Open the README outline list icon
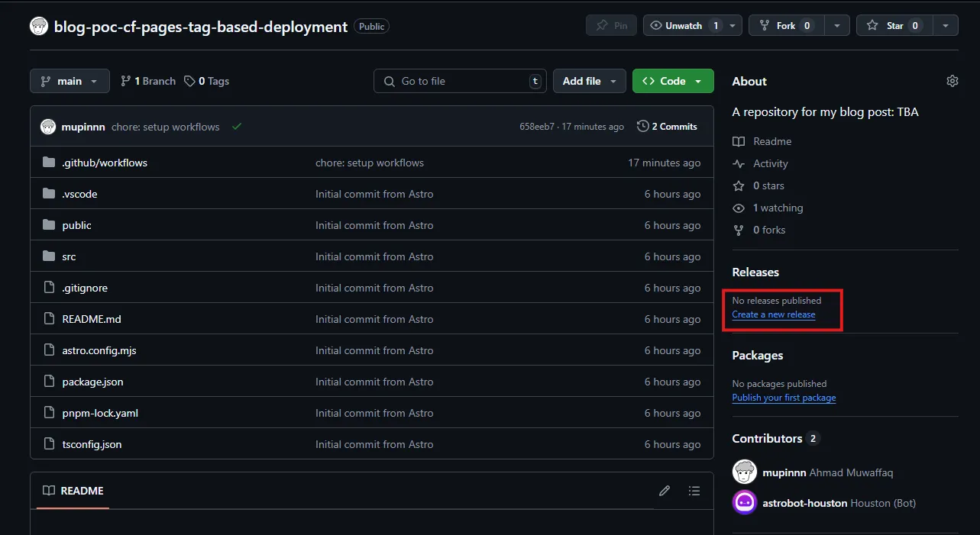This screenshot has height=535, width=980. tap(694, 491)
